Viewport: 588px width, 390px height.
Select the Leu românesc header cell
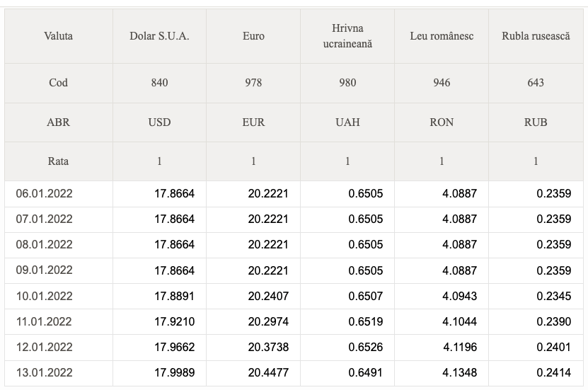click(x=442, y=36)
